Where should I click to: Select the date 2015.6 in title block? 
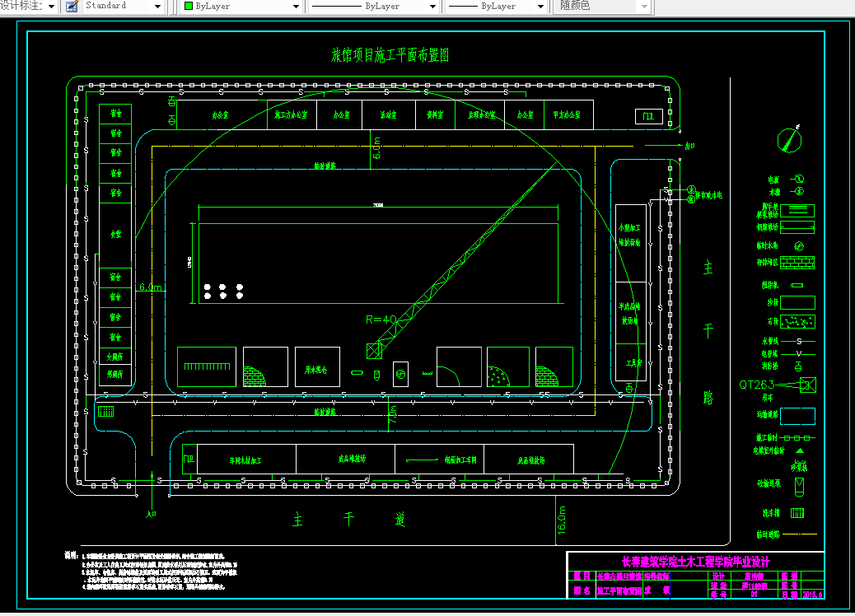[x=812, y=595]
